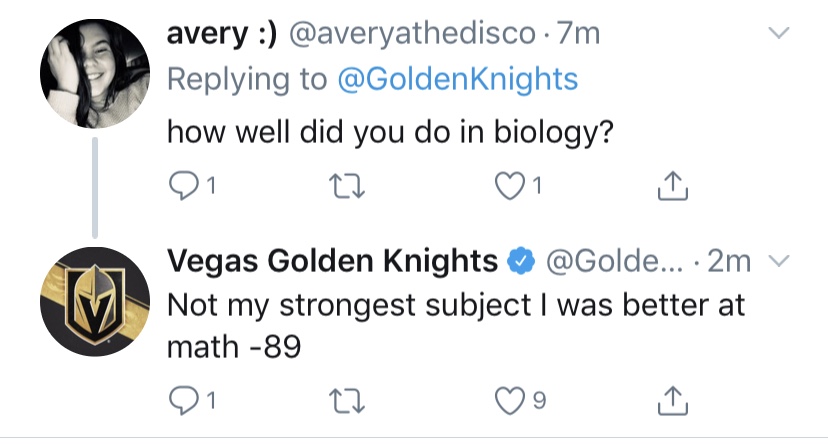
Task: Reply to the Vegas Golden Knights tweet
Action: coord(183,401)
